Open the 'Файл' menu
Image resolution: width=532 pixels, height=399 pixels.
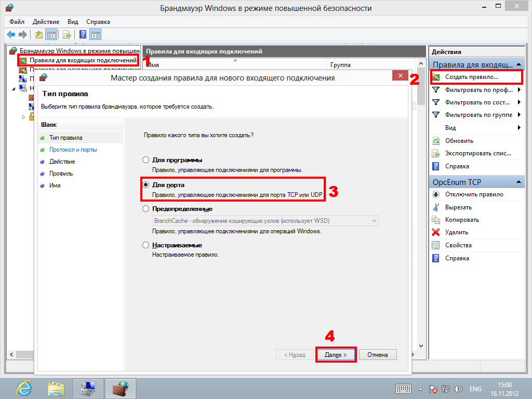point(17,22)
